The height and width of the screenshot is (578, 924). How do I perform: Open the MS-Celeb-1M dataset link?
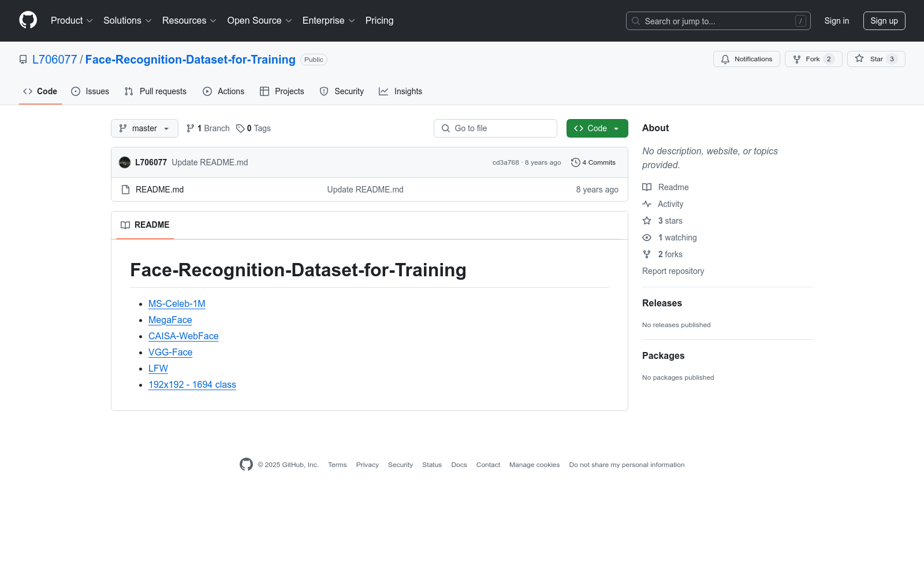coord(177,304)
